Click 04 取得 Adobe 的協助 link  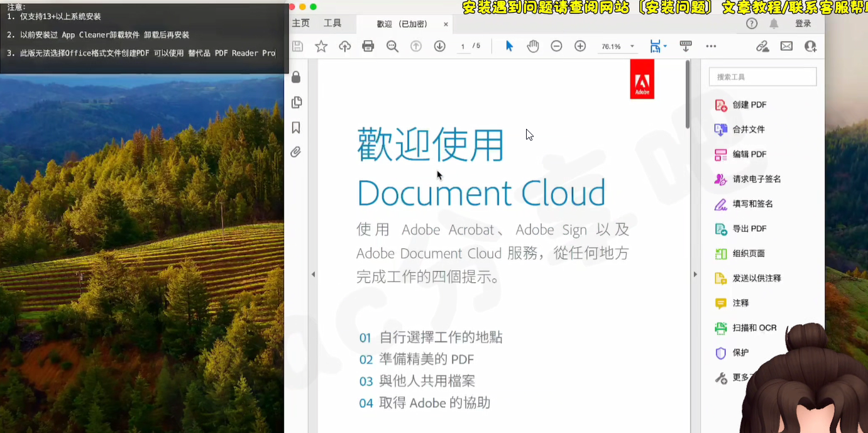[x=424, y=403]
